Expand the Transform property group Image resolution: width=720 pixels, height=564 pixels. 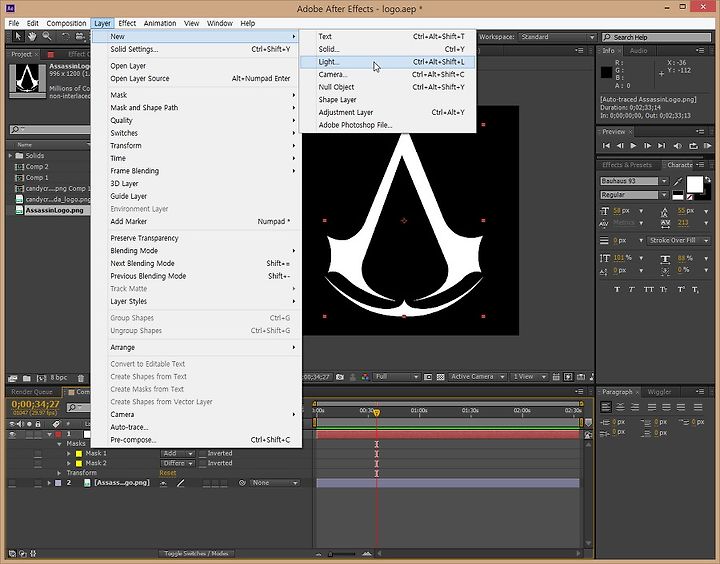click(59, 473)
